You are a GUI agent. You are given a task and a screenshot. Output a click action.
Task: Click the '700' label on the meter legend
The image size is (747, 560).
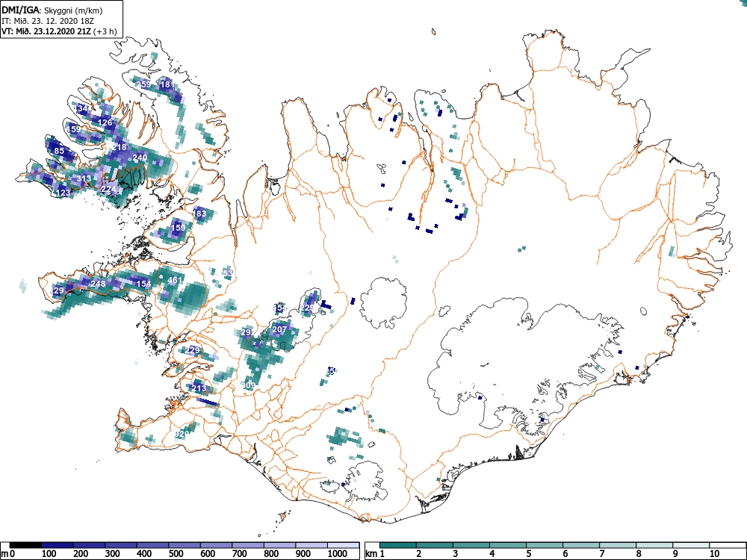tap(239, 554)
